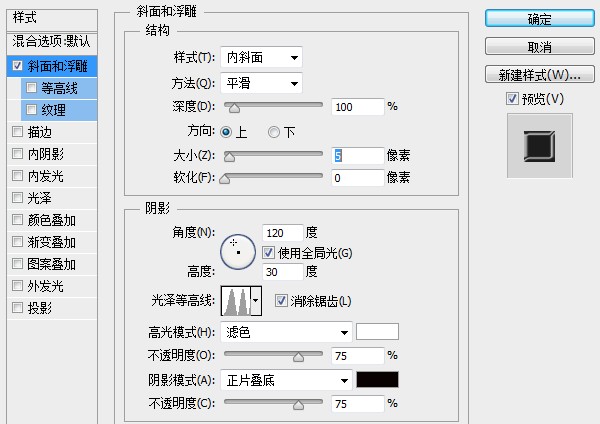Open the black shadow color swatch
The image size is (600, 424).
[377, 379]
